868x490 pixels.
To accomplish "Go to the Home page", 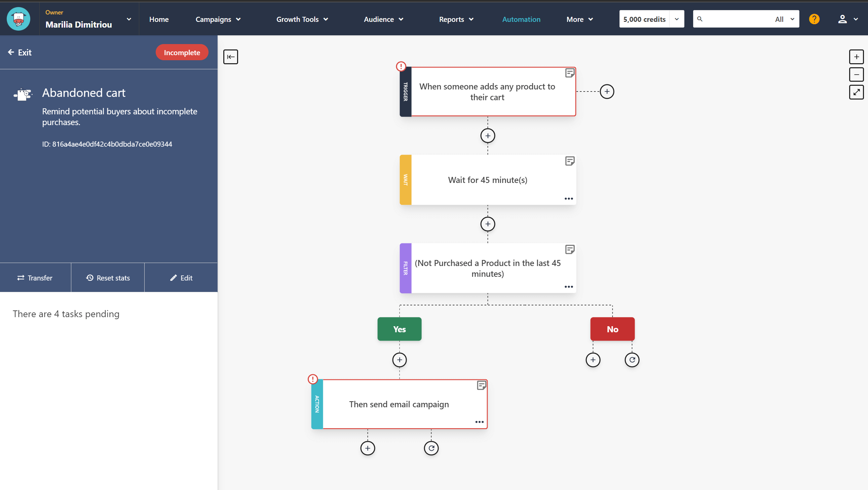I will (159, 19).
